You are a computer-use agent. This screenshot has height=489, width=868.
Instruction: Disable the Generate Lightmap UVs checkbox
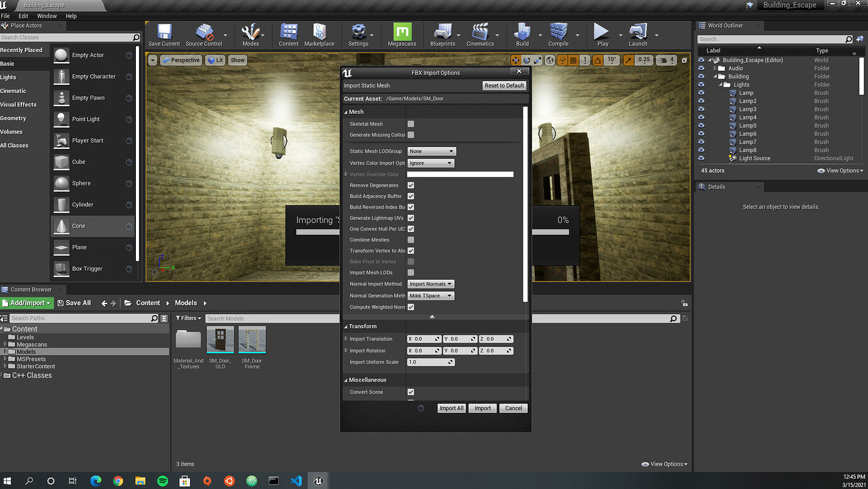coord(411,217)
